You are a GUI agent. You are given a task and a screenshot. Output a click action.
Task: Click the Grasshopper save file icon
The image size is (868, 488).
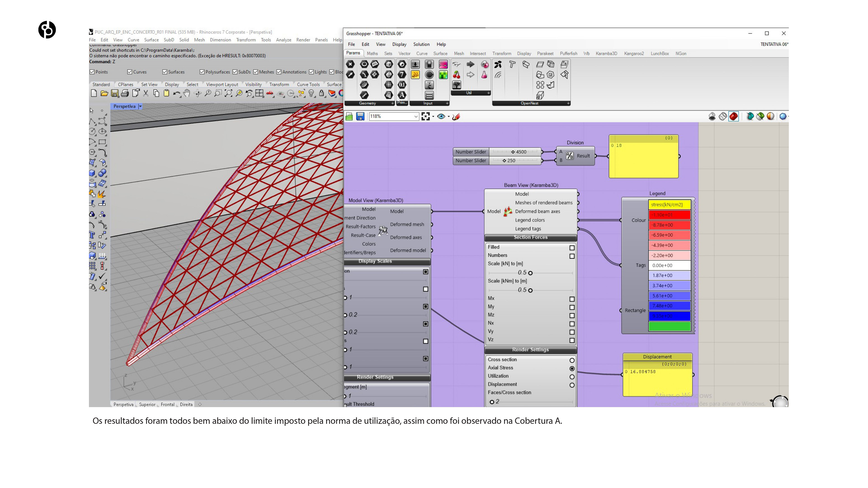pos(360,117)
